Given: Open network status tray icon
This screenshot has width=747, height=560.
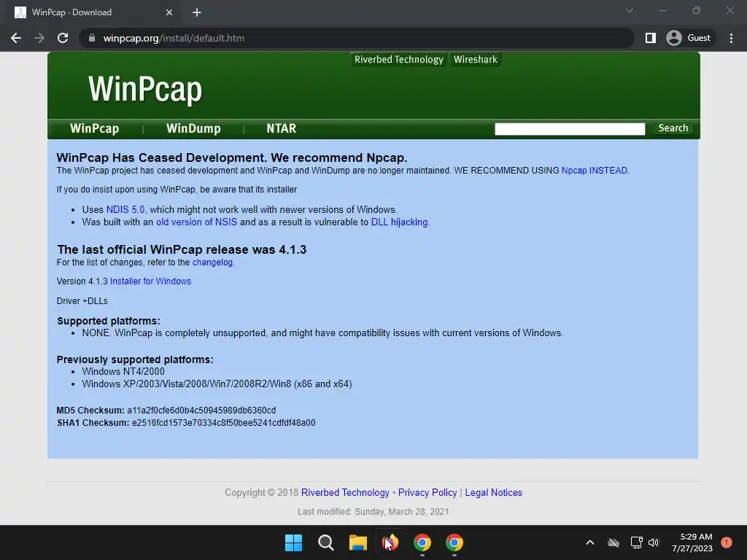Looking at the screenshot, I should [x=636, y=542].
